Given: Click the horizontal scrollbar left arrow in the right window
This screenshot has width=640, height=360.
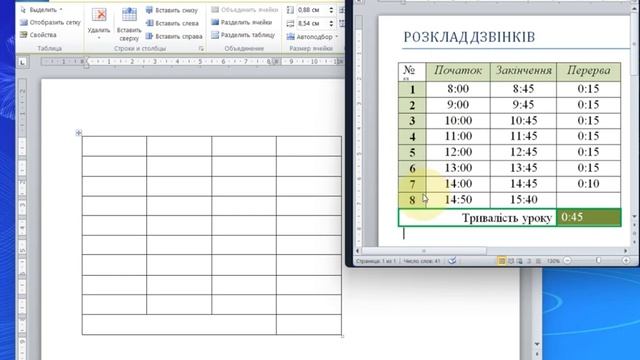Looking at the screenshot, I should 358,251.
